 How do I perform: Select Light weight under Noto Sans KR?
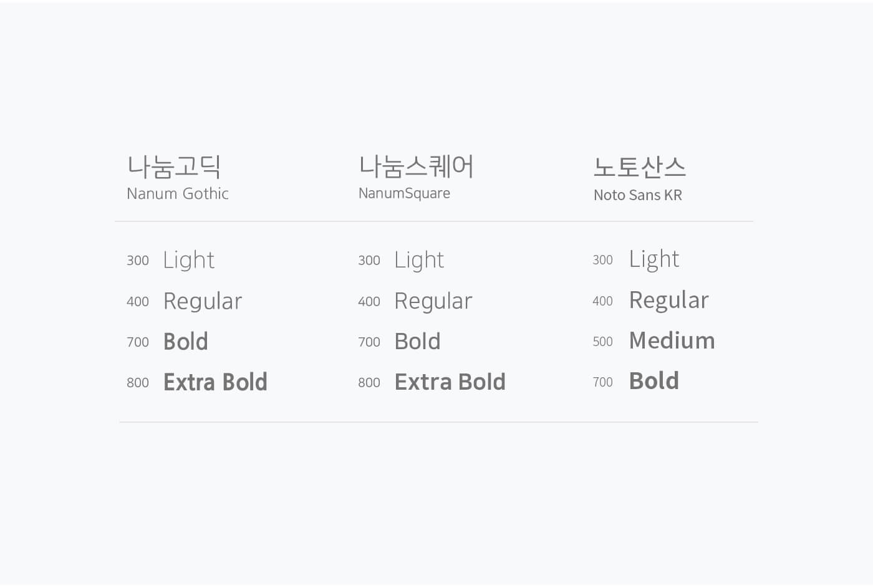pos(654,259)
